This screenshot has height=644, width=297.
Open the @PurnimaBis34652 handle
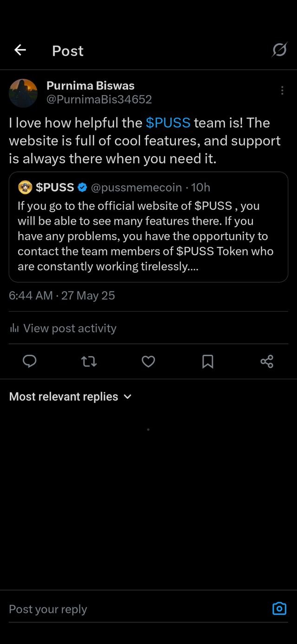(99, 99)
